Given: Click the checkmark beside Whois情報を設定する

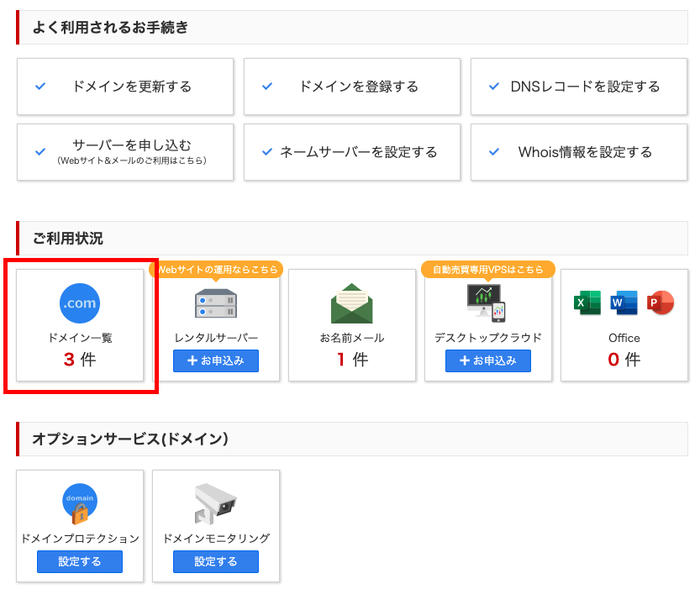Looking at the screenshot, I should tap(494, 152).
